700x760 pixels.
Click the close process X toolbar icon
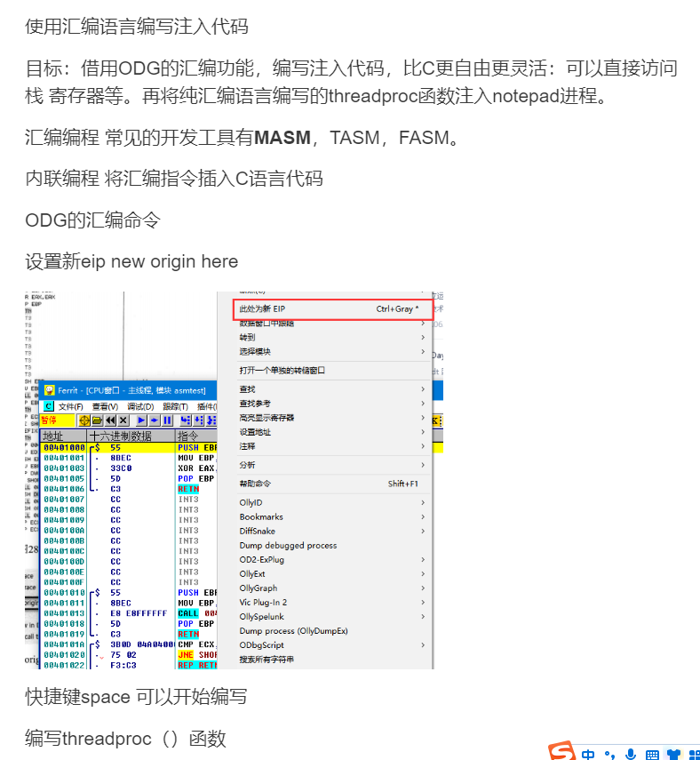coord(124,420)
